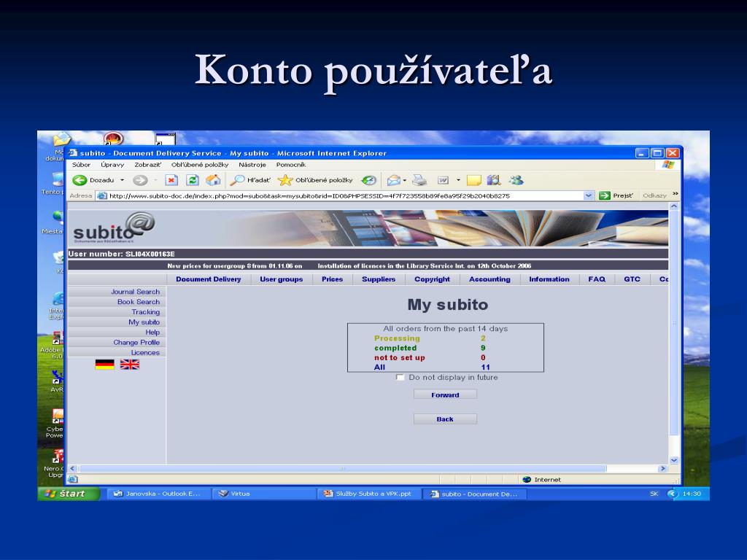
Task: Print the page using printer icon
Action: (419, 180)
